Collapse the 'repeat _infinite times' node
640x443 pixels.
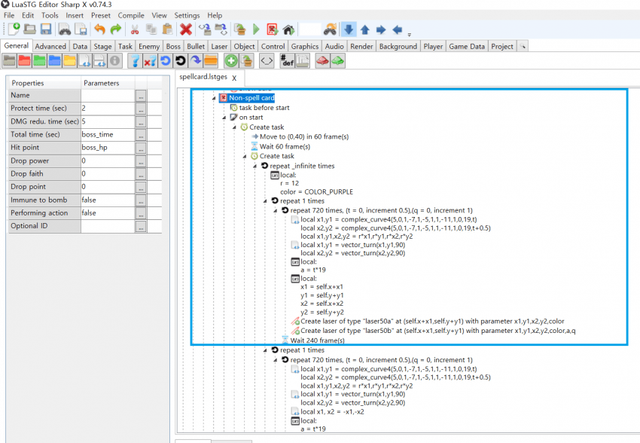click(x=257, y=165)
